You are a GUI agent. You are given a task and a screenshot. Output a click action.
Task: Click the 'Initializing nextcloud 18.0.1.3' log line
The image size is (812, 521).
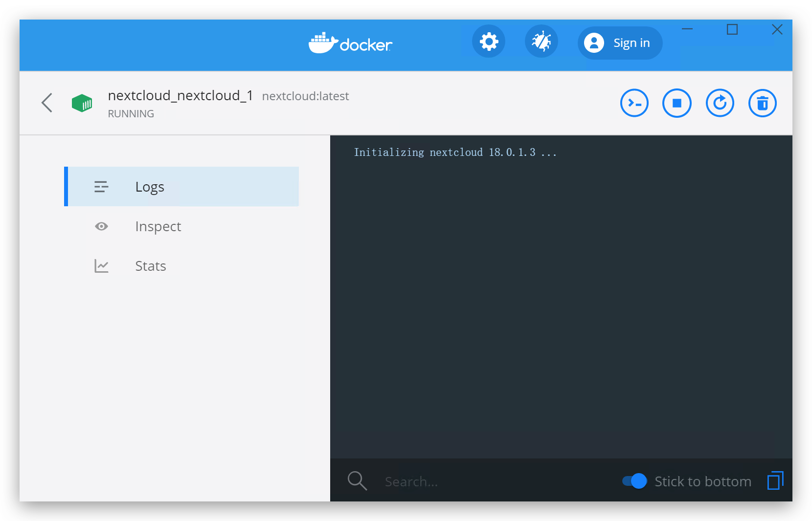coord(455,152)
